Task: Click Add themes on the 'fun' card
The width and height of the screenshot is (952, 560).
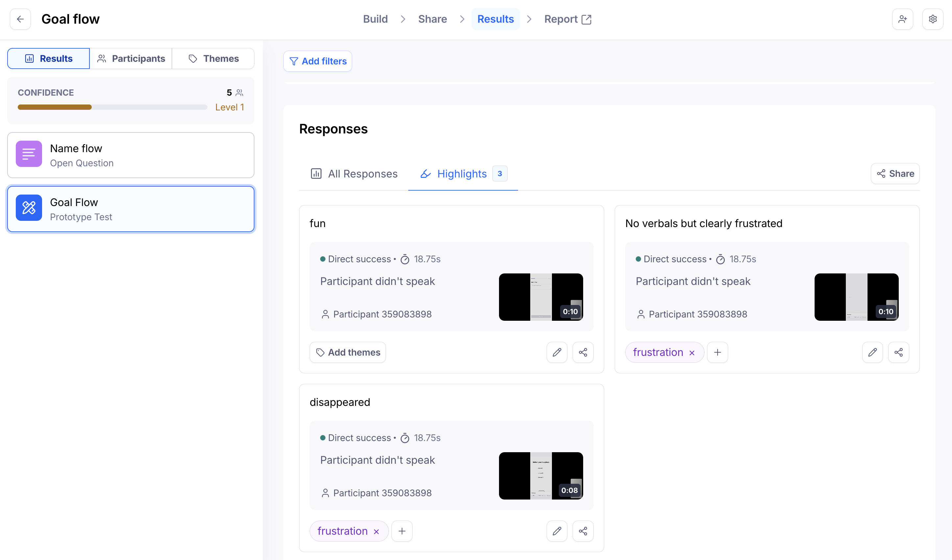Action: point(347,352)
